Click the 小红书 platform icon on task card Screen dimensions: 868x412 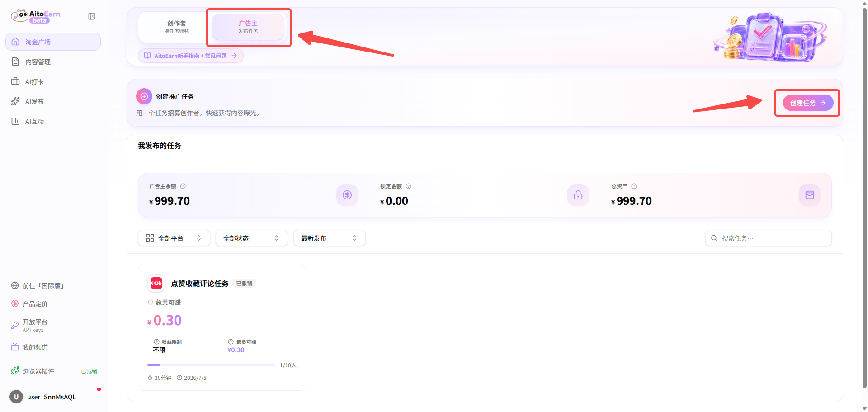point(156,283)
